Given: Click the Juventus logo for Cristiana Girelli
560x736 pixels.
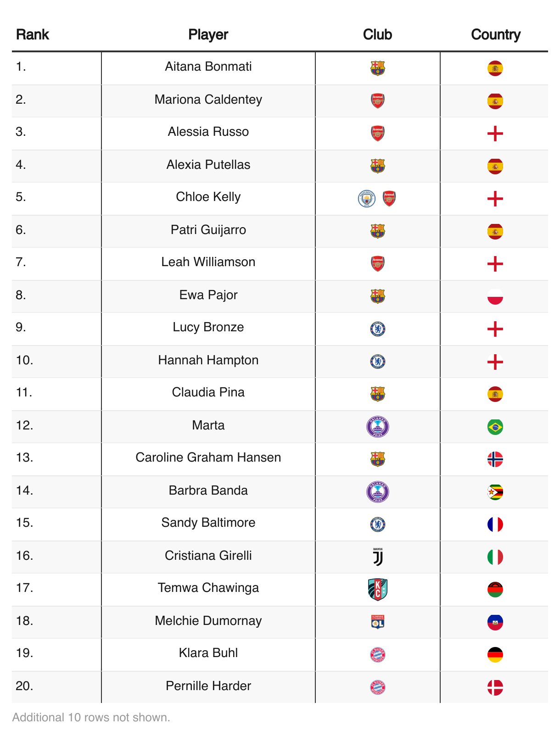Looking at the screenshot, I should point(377,557).
